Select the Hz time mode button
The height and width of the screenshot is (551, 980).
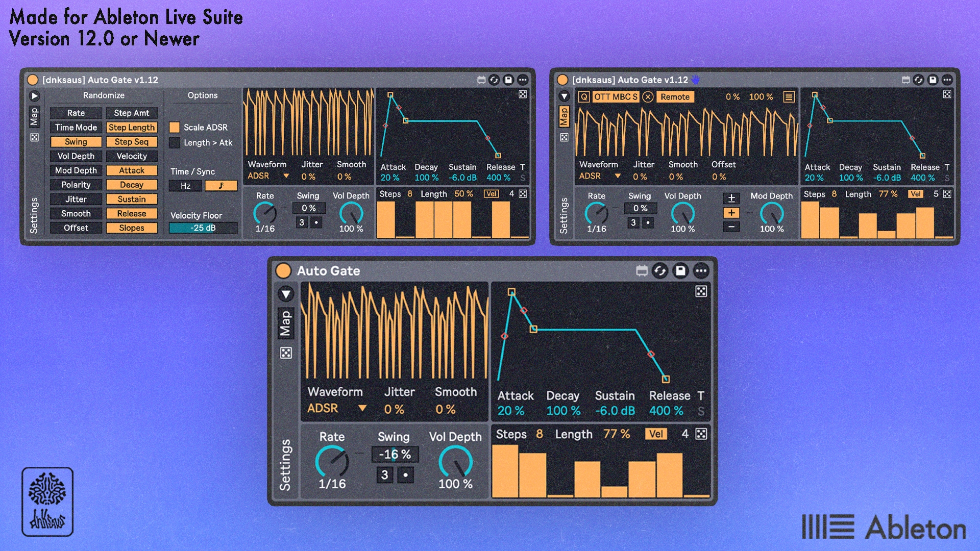pos(185,186)
